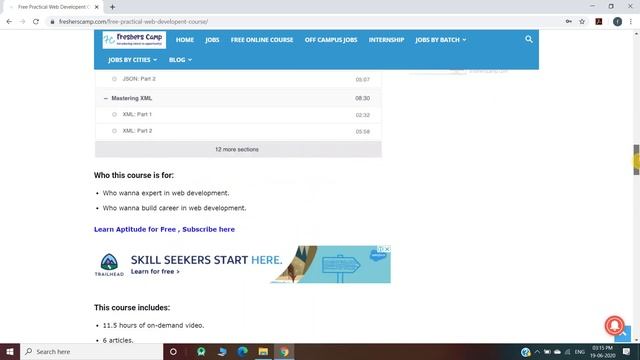
Task: Click the browser forward arrow
Action: 22,22
